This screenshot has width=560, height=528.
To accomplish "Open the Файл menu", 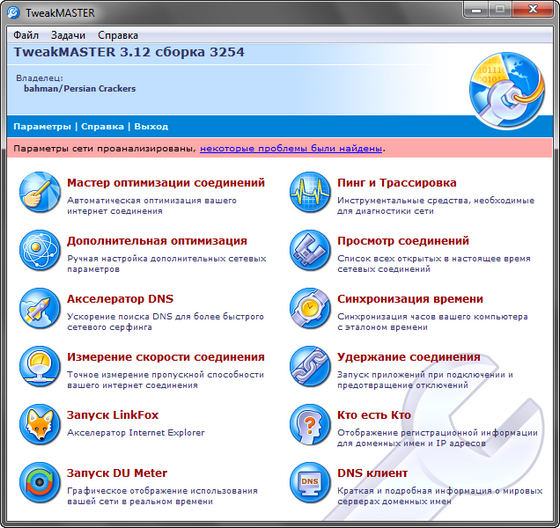I will tap(26, 35).
